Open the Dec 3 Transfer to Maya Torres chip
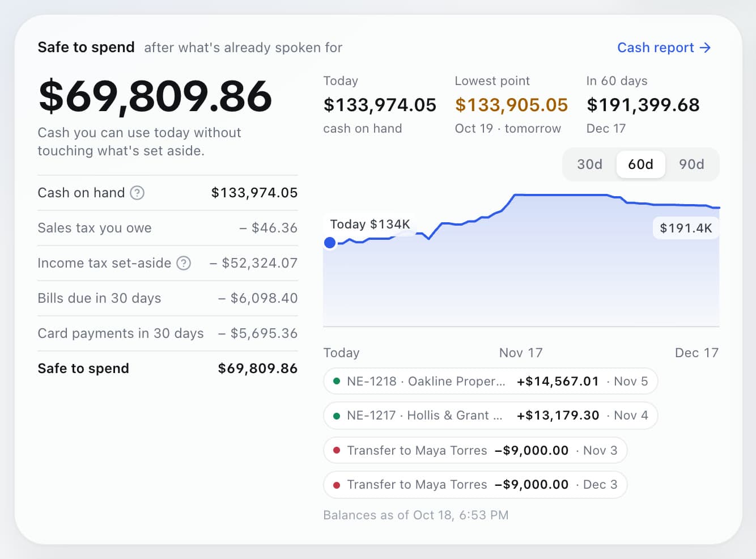Image resolution: width=756 pixels, height=559 pixels. pos(475,484)
